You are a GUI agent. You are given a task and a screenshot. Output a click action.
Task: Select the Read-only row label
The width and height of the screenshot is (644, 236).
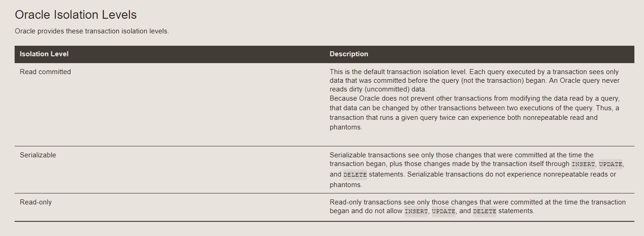pos(36,202)
